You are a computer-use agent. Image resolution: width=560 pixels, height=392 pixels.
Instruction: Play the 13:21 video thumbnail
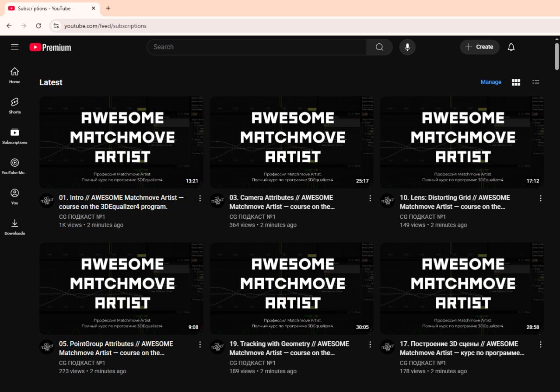pyautogui.click(x=121, y=142)
